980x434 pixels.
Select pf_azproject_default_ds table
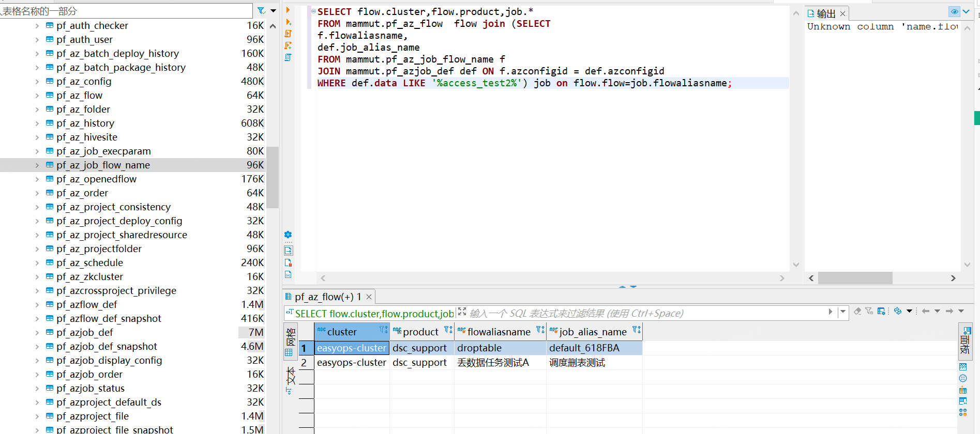pyautogui.click(x=109, y=402)
